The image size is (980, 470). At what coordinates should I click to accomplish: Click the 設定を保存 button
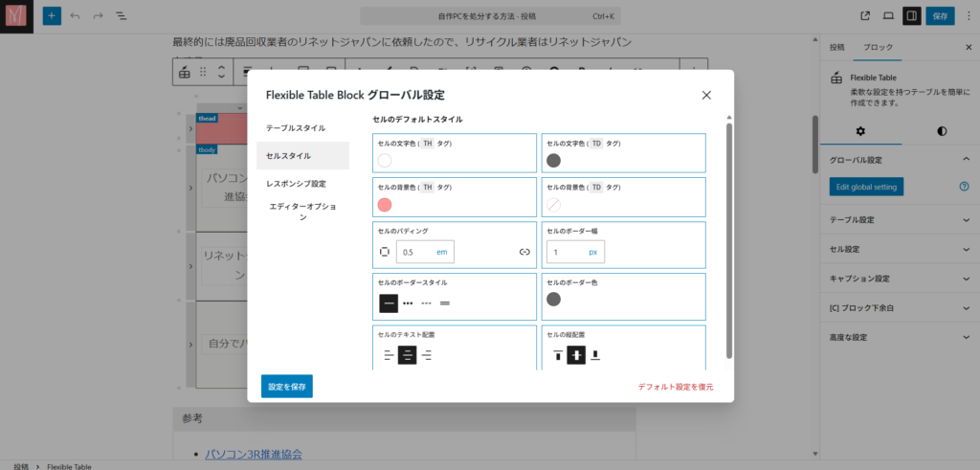pos(287,386)
